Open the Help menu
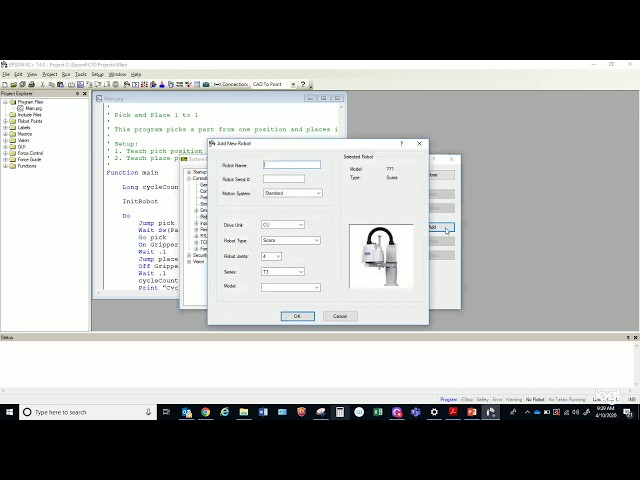Image resolution: width=640 pixels, height=480 pixels. coord(136,74)
